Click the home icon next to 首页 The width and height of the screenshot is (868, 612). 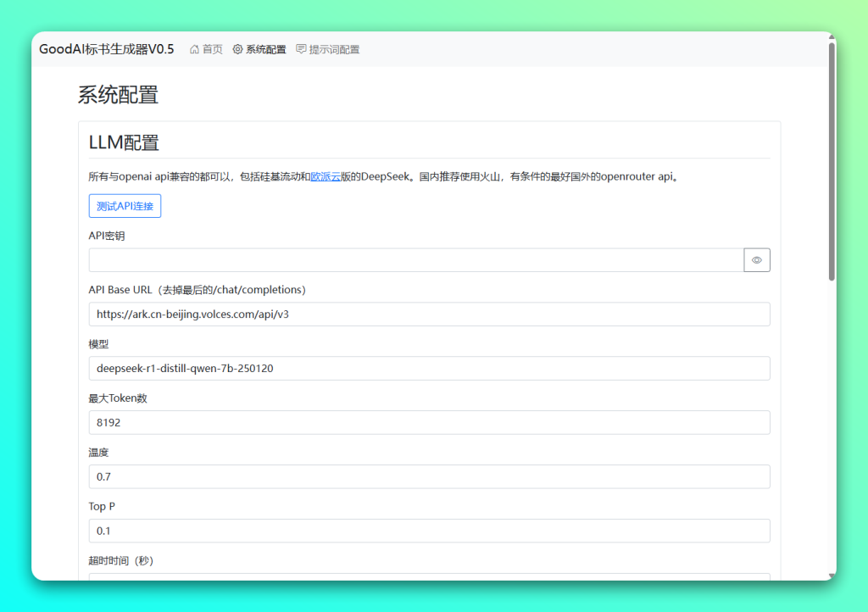point(193,49)
